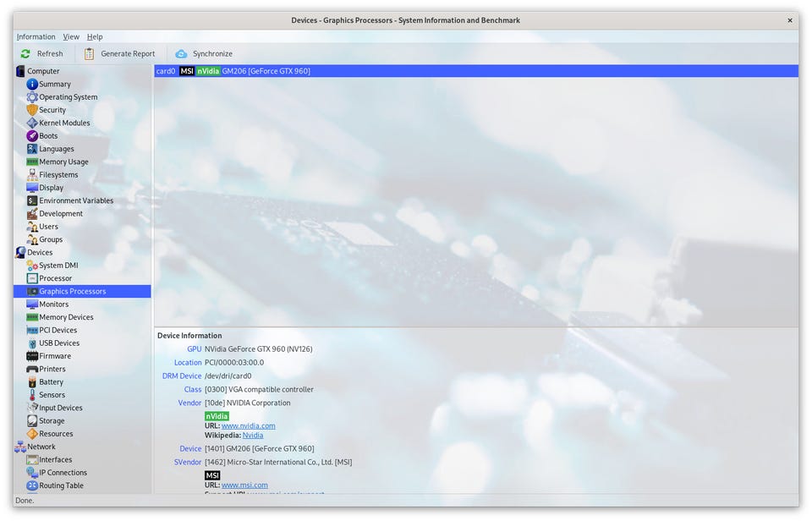Select the Printers icon
The height and width of the screenshot is (521, 812).
32,369
